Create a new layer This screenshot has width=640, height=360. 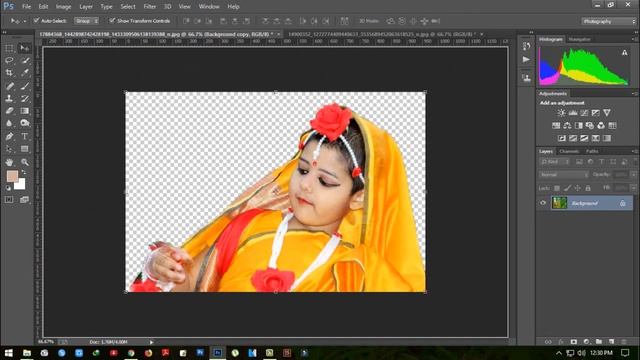[x=611, y=342]
